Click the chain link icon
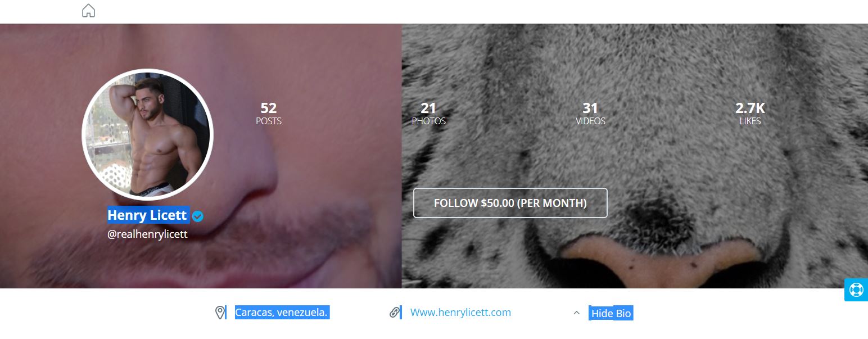This screenshot has width=868, height=339. (x=394, y=313)
